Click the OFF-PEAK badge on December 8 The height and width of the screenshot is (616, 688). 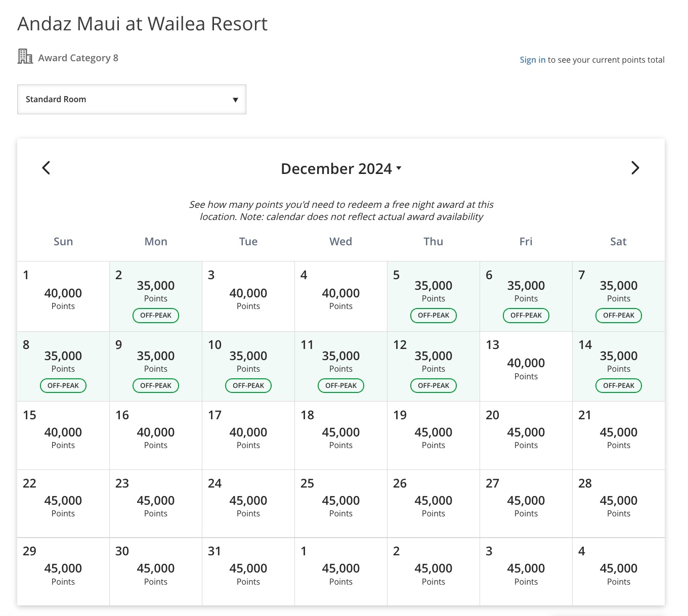[63, 385]
